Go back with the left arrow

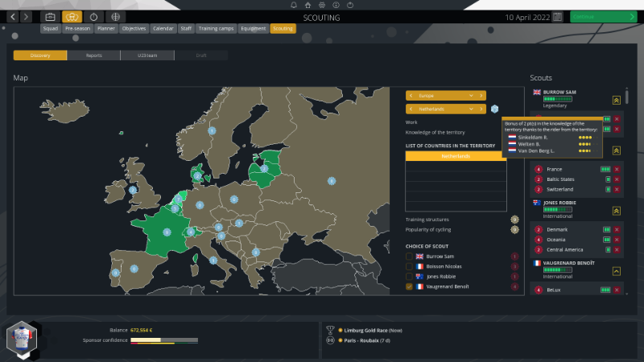point(14,16)
